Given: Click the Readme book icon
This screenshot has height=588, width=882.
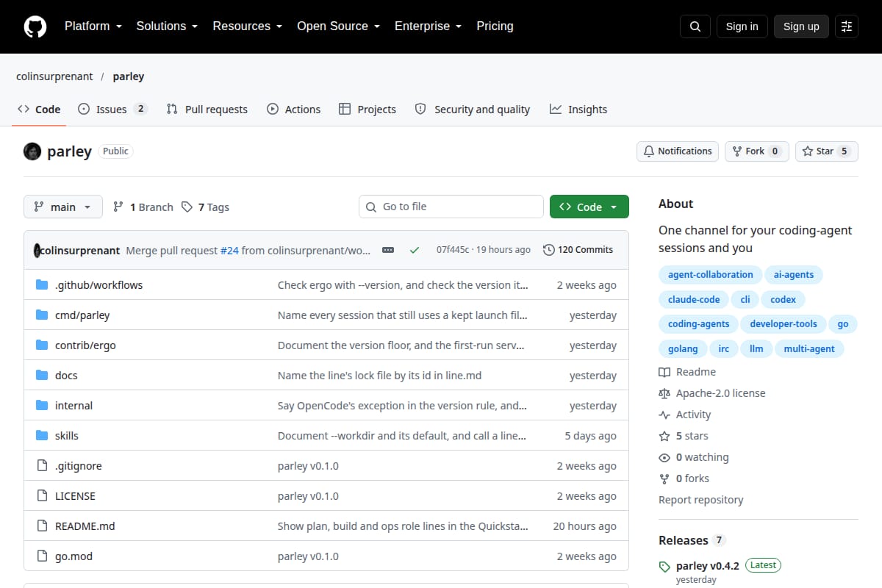Looking at the screenshot, I should 664,372.
